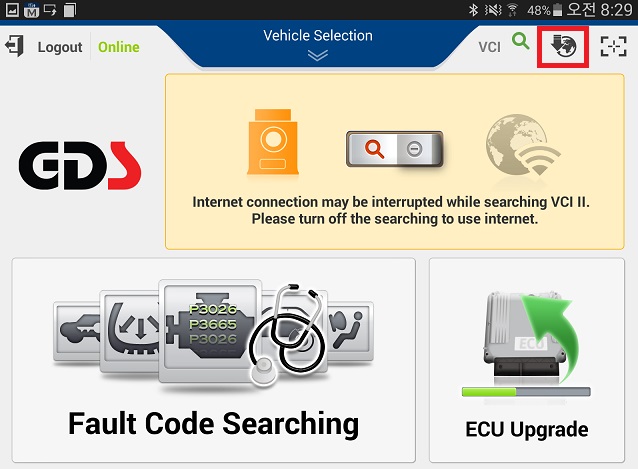The width and height of the screenshot is (638, 469).
Task: Click the Logout exit-door icon
Action: coord(15,46)
